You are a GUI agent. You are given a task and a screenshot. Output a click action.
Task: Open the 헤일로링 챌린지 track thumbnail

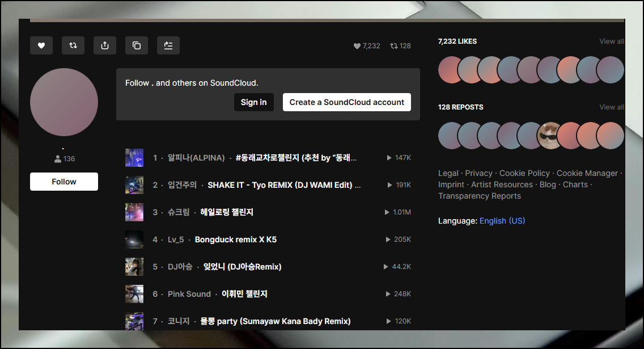click(x=134, y=212)
